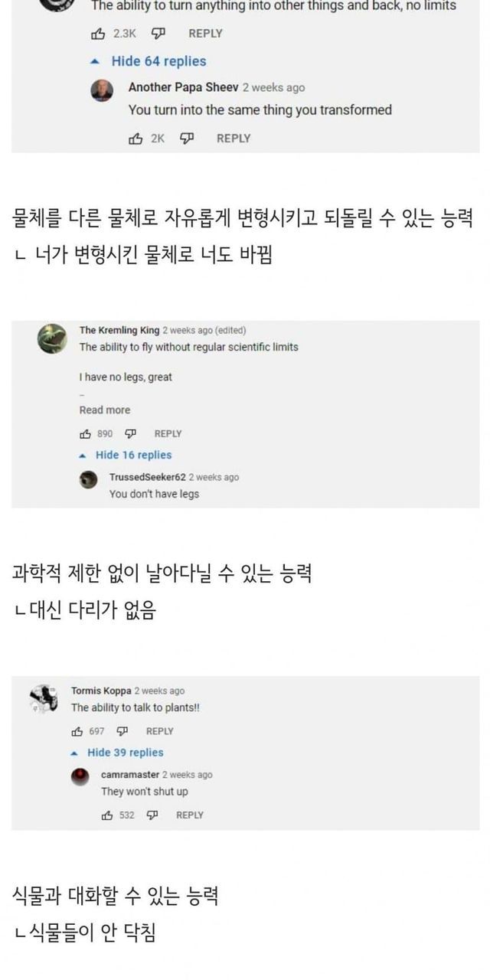Open TrussedSeeker62's profile avatar

click(x=90, y=479)
